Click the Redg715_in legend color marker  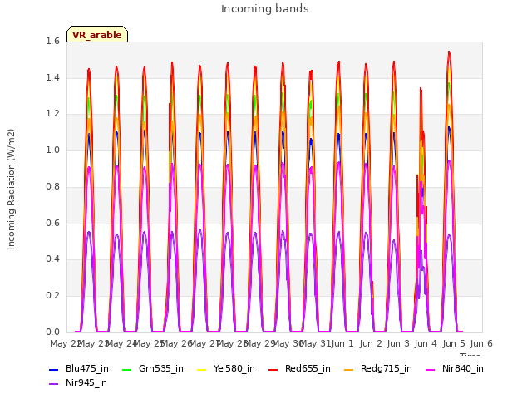(x=349, y=369)
